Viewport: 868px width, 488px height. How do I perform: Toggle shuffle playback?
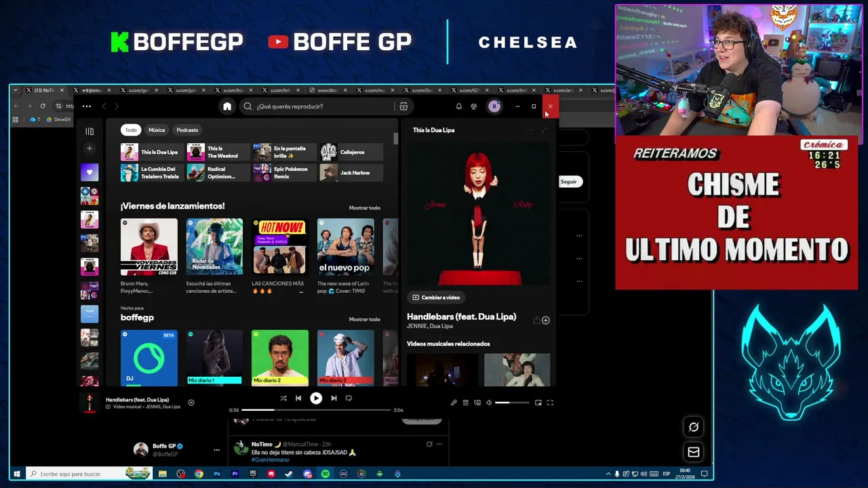283,399
